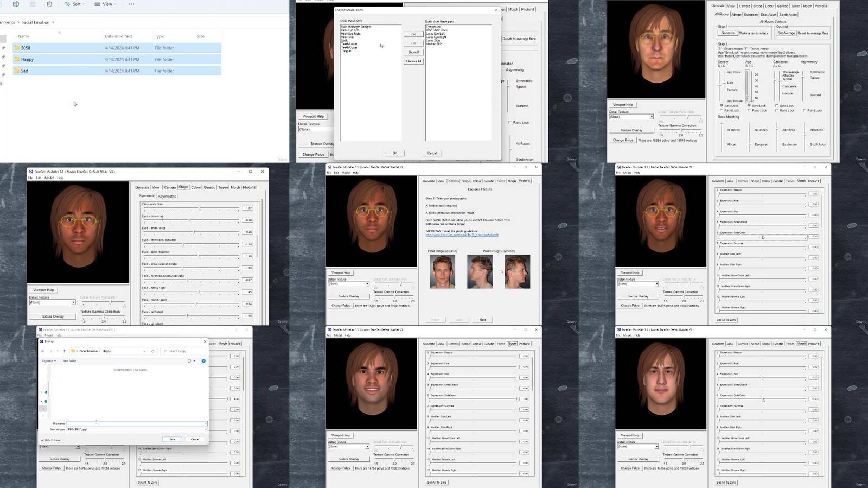Screen dimensions: 868x488
Task: Enable the Age Rand Lock checkbox
Action: (x=749, y=111)
